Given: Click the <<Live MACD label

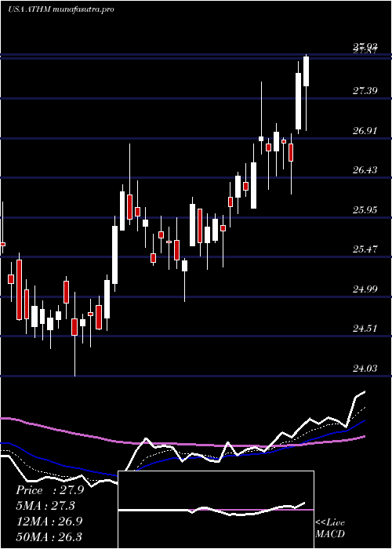Looking at the screenshot, I should 330,529.
